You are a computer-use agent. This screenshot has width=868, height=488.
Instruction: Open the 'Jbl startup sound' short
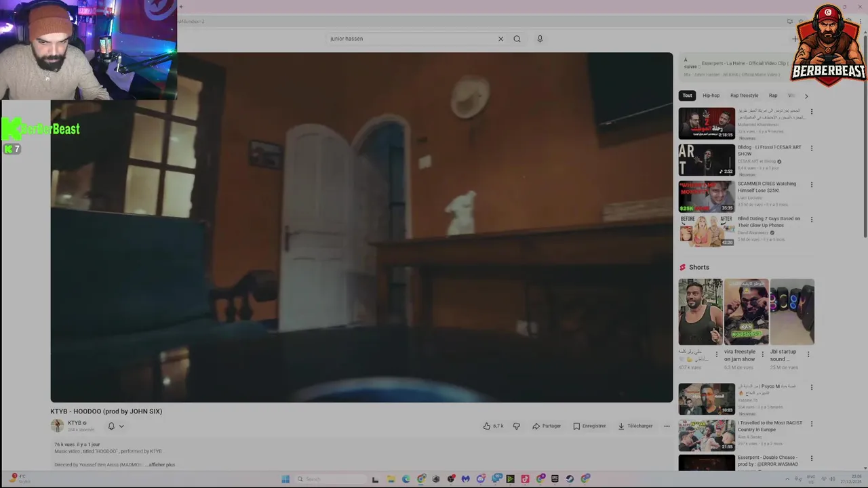(x=792, y=312)
